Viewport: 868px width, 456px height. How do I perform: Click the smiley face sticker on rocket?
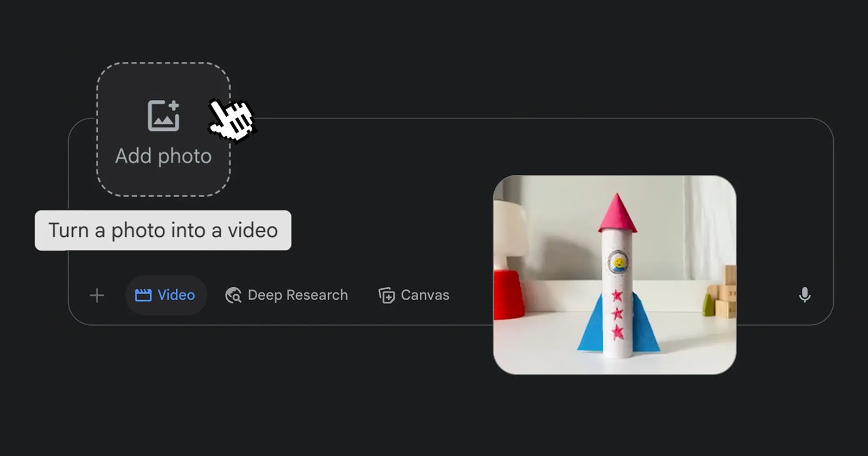(617, 263)
